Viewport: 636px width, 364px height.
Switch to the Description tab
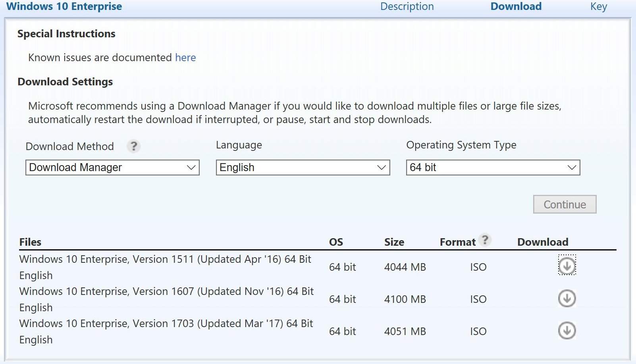[407, 6]
